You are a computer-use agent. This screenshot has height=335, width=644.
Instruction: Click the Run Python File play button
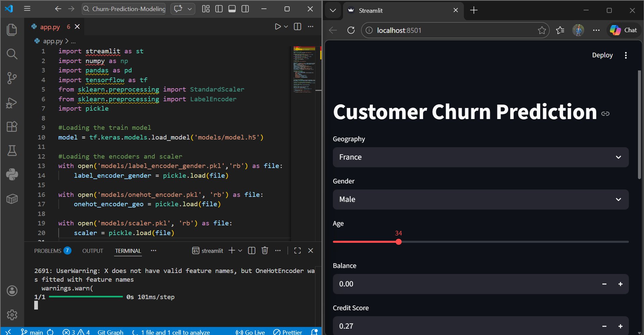tap(278, 26)
